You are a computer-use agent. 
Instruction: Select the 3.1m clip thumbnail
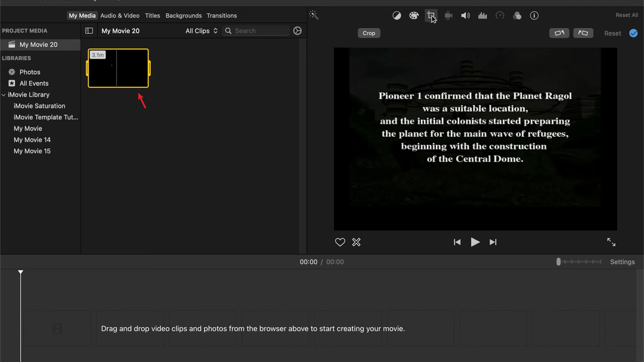point(118,68)
